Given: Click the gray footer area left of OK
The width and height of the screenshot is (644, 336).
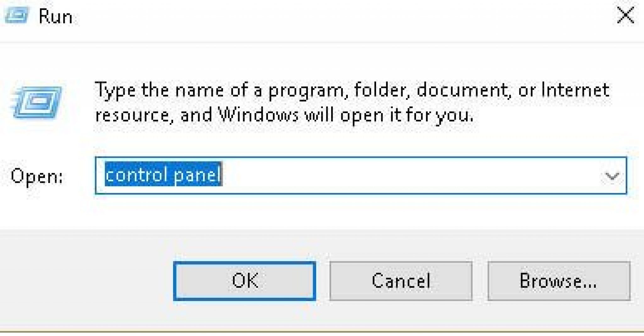Looking at the screenshot, I should [x=86, y=281].
